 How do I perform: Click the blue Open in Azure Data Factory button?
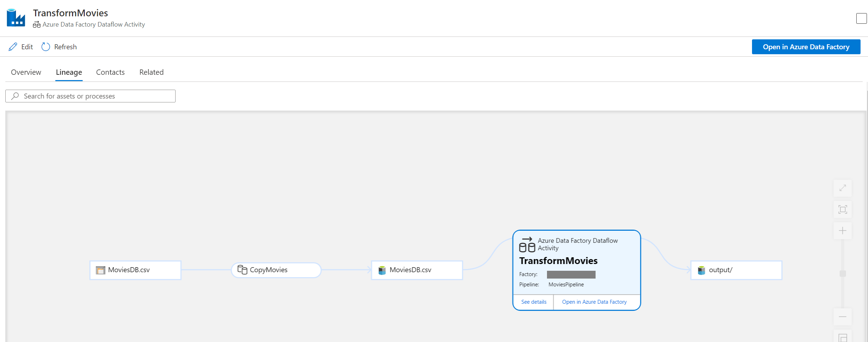(x=806, y=47)
